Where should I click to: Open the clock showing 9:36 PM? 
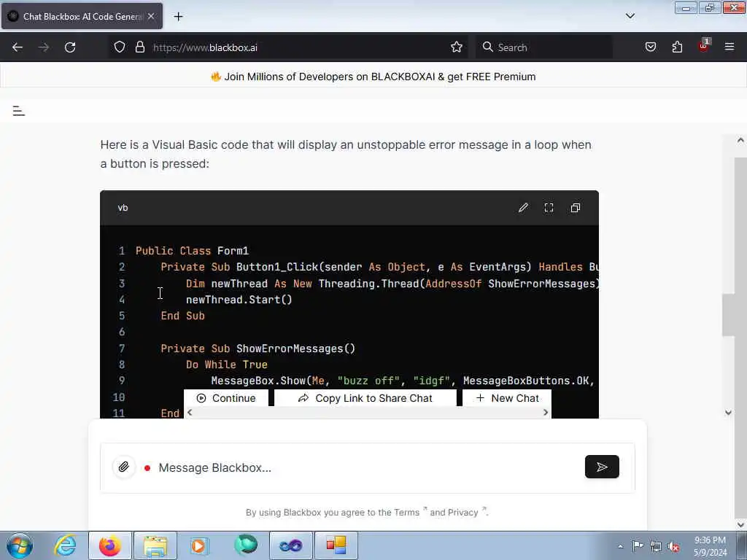(710, 546)
